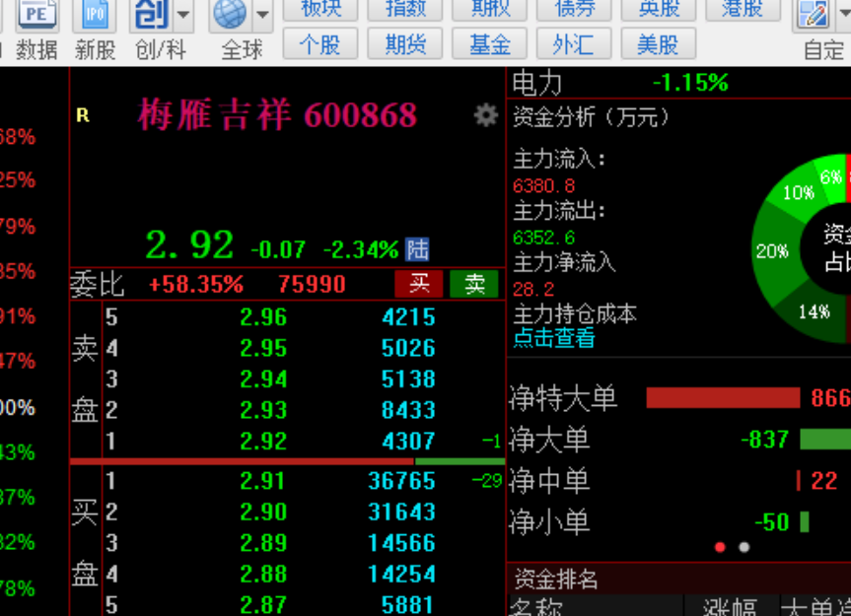Image resolution: width=851 pixels, height=616 pixels.
Task: Click the 委差 value 75990
Action: tap(312, 284)
